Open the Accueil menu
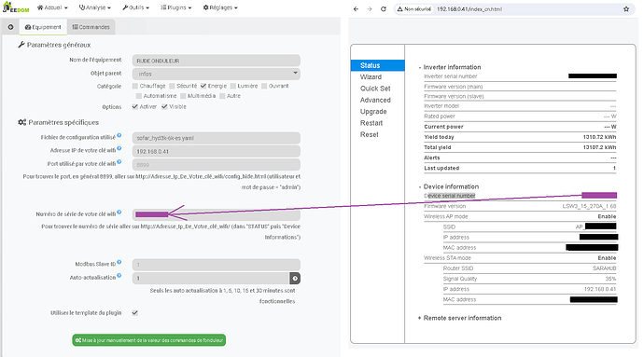Image resolution: width=644 pixels, height=357 pixels. point(52,7)
